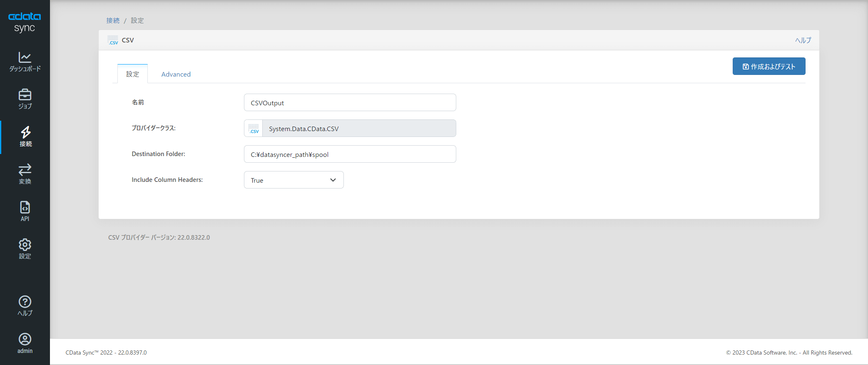Image resolution: width=868 pixels, height=365 pixels.
Task: Open the API section in sidebar
Action: 25,211
